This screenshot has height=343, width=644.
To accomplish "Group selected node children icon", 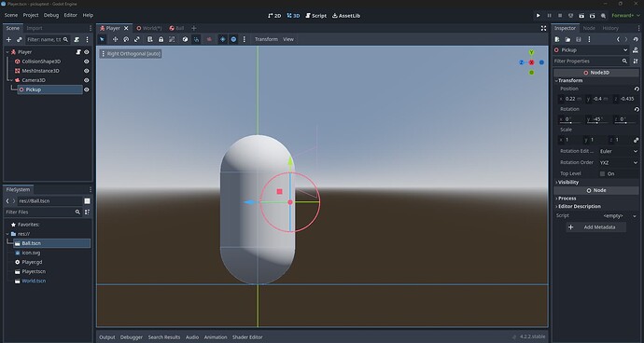I will click(x=172, y=39).
